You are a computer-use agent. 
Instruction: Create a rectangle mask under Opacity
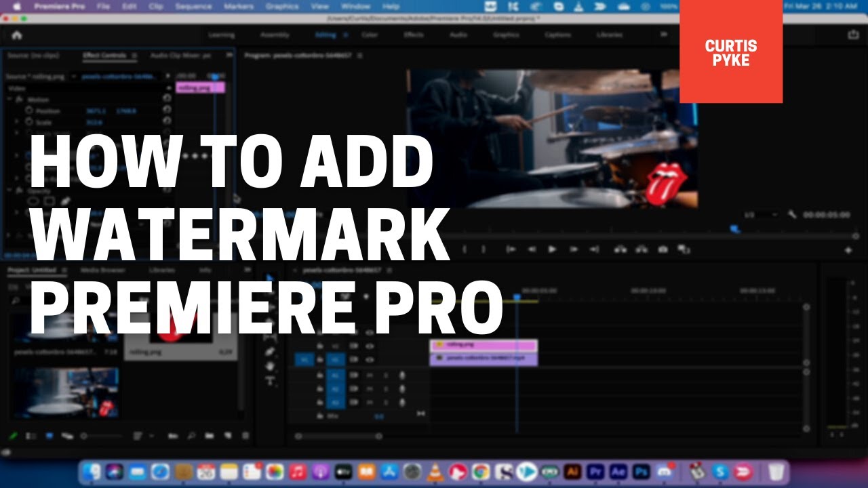click(x=50, y=201)
